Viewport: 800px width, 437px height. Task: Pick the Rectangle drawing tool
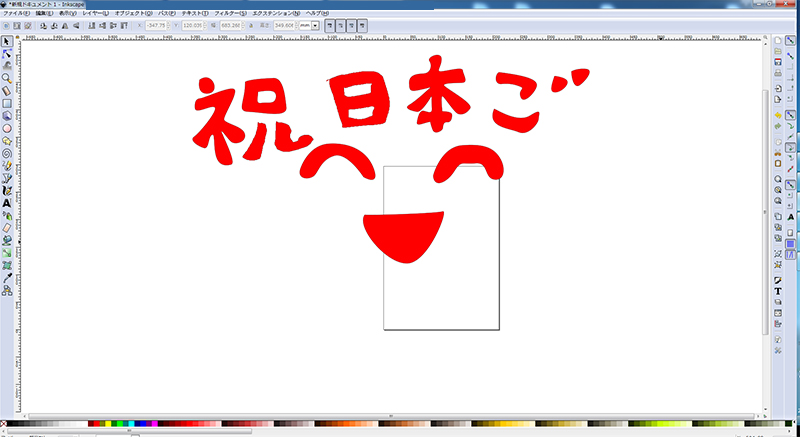[7, 103]
